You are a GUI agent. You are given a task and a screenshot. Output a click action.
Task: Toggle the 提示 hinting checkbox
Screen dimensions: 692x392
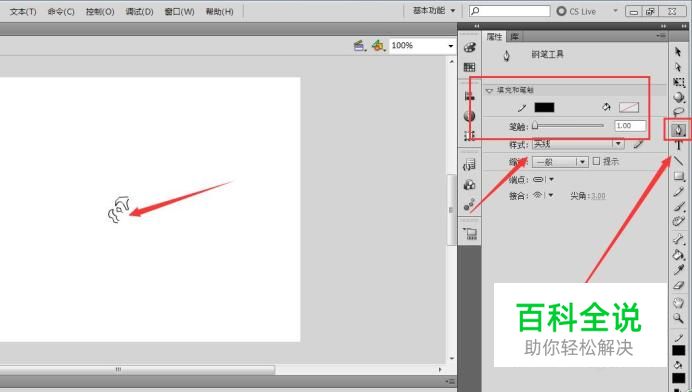596,161
